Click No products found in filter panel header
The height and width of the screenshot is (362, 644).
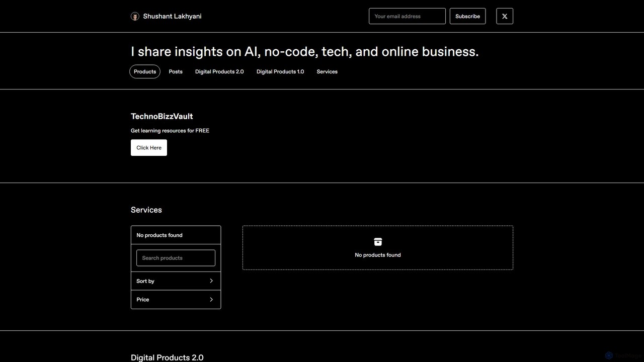pos(159,235)
